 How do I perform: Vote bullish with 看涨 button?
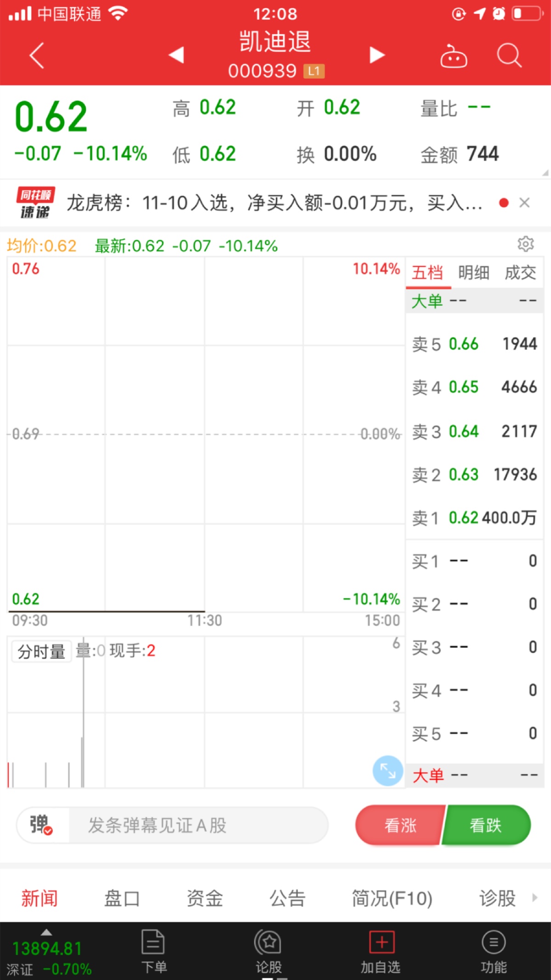click(400, 825)
